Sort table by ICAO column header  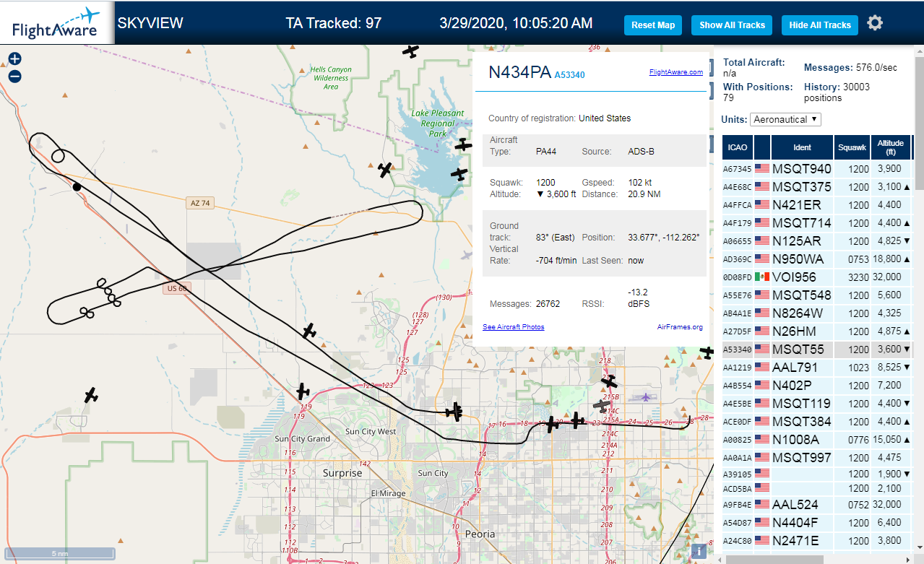tap(738, 147)
